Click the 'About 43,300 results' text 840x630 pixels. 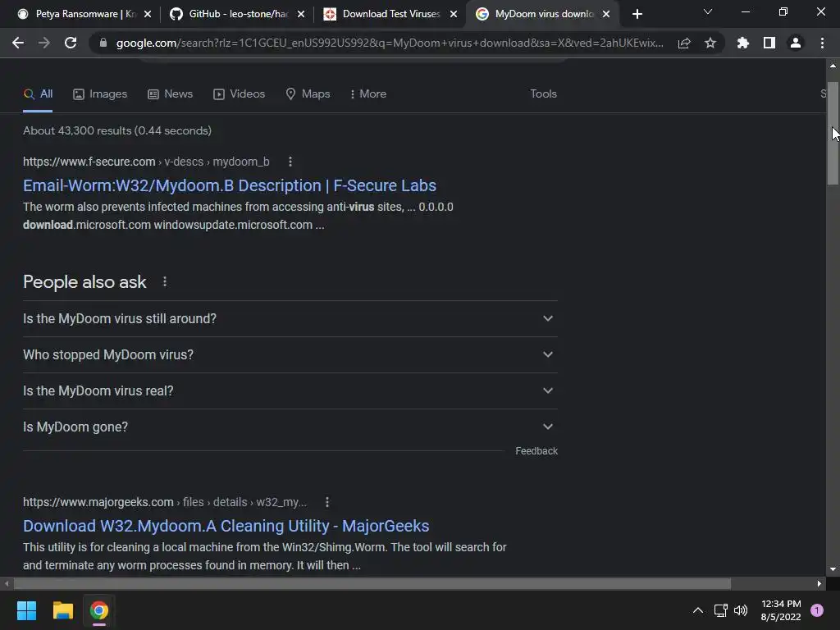(116, 130)
